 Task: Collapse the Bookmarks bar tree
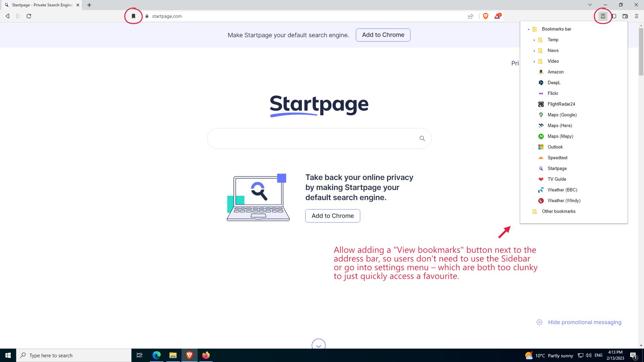pyautogui.click(x=529, y=29)
